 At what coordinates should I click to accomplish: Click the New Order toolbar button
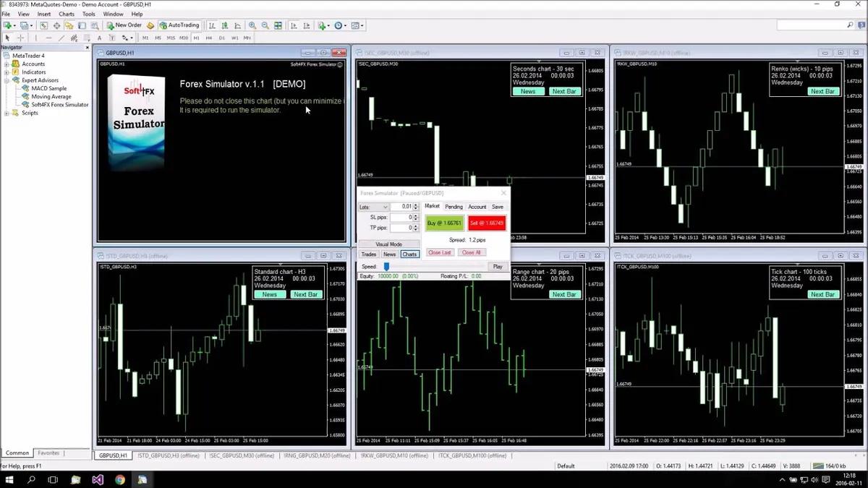click(x=124, y=25)
